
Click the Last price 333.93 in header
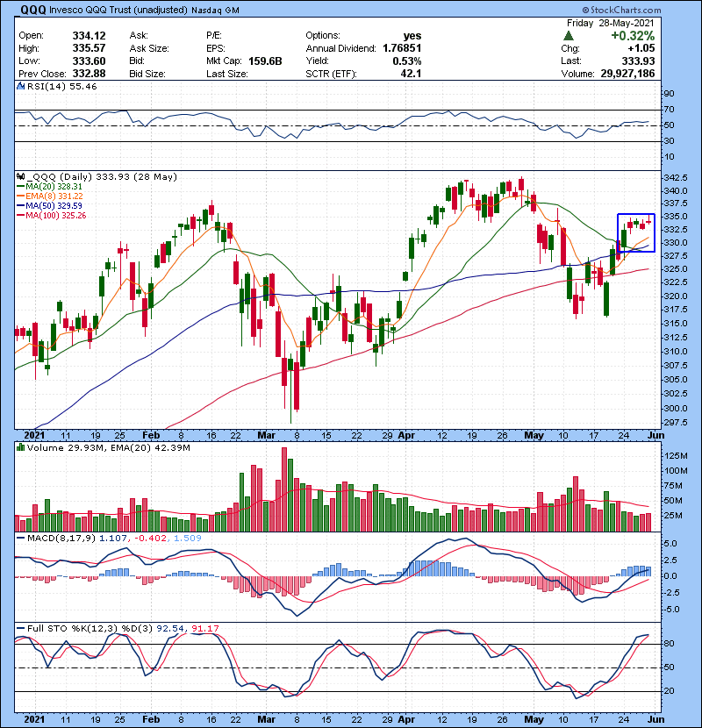click(638, 61)
